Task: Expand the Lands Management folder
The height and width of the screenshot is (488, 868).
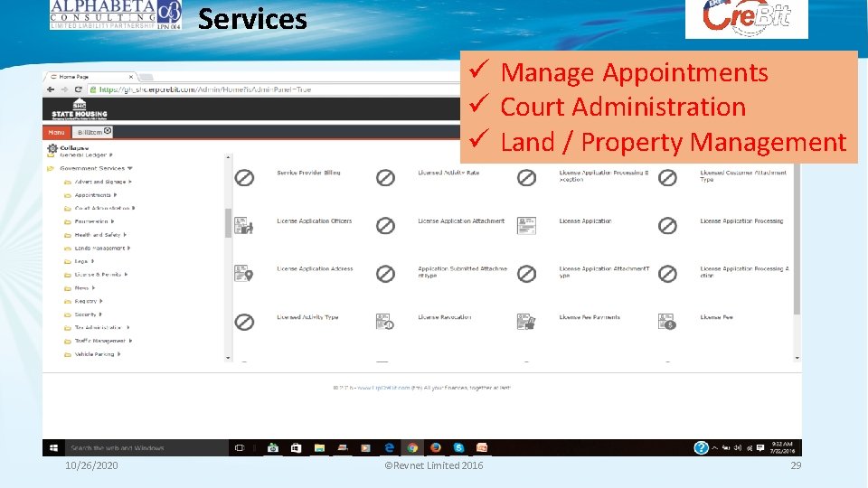Action: [x=129, y=248]
